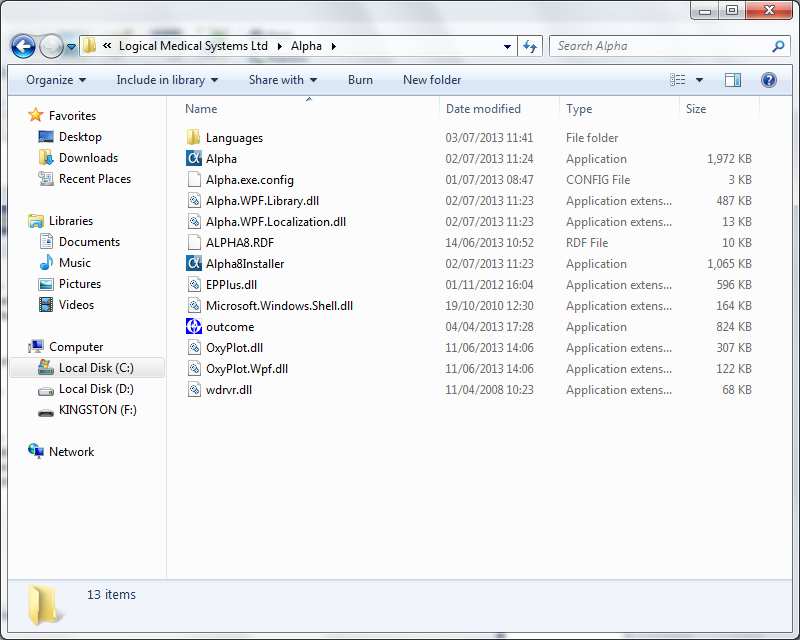
Task: Select the Alpha.exe.config file icon
Action: coord(194,179)
